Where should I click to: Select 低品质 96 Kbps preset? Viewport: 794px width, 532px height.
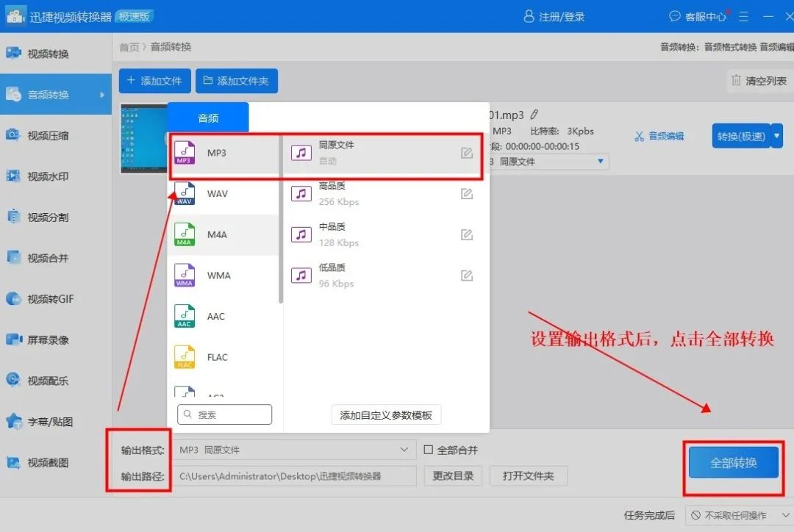pos(382,276)
